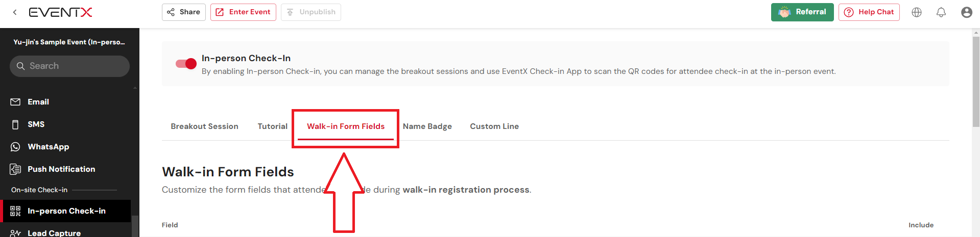980x237 pixels.
Task: Toggle the In-person Check-In switch
Action: click(x=186, y=64)
